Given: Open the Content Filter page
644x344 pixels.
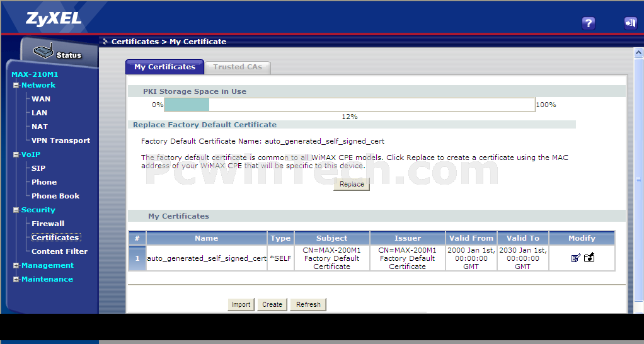Looking at the screenshot, I should pos(60,251).
